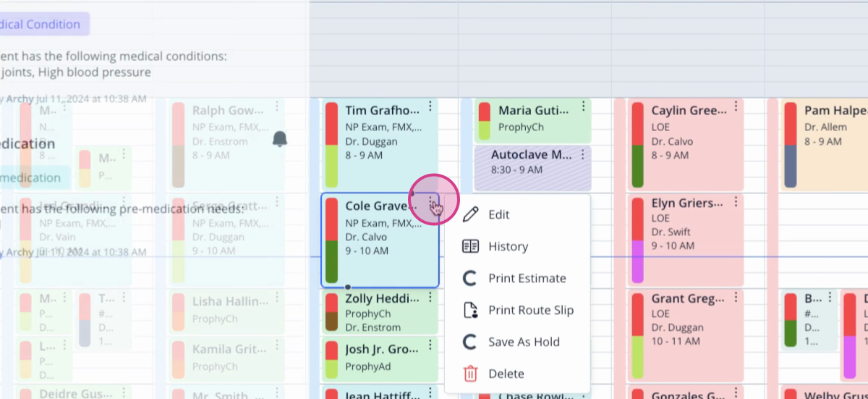
Task: Open three-dot menu on Zolly Heddi appointment
Action: pos(430,297)
